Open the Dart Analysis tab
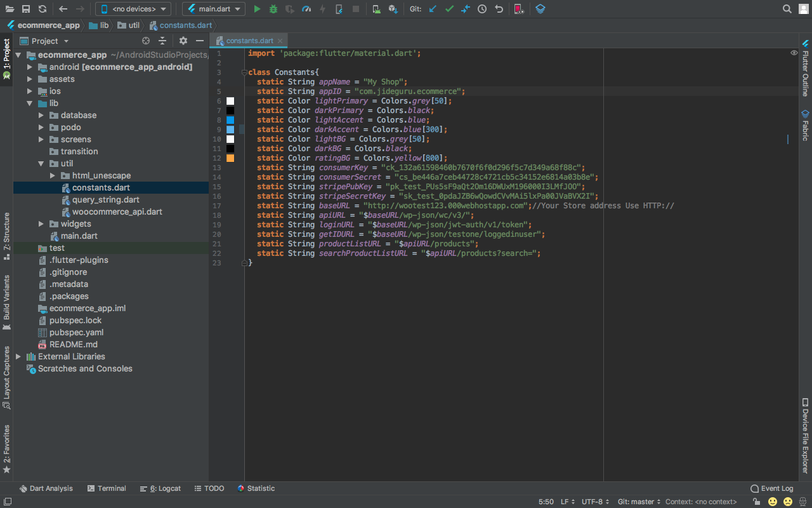 46,488
